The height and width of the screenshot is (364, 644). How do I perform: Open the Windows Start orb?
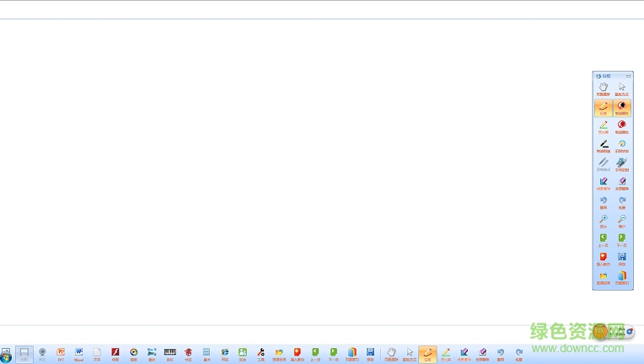pyautogui.click(x=6, y=356)
